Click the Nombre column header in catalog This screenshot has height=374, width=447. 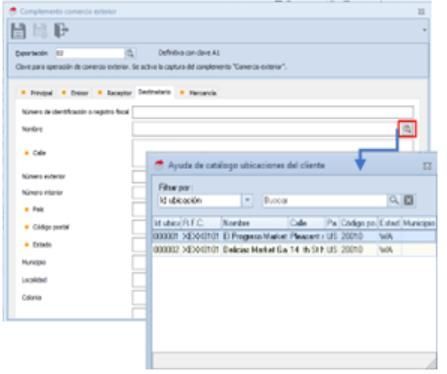(254, 223)
